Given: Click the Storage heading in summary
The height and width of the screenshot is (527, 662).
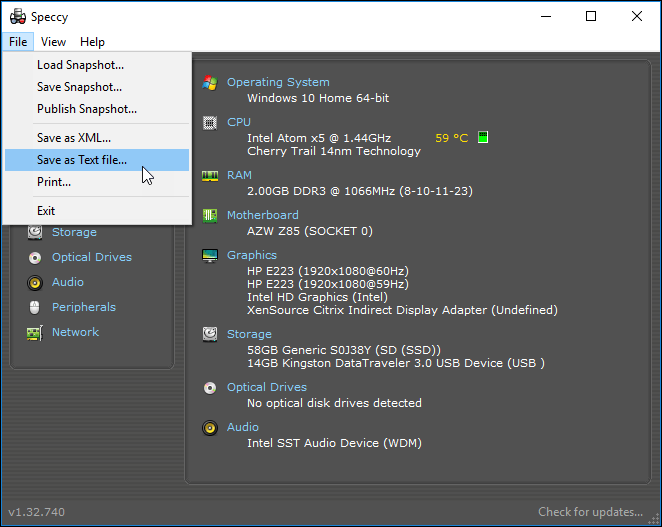Looking at the screenshot, I should pos(249,334).
